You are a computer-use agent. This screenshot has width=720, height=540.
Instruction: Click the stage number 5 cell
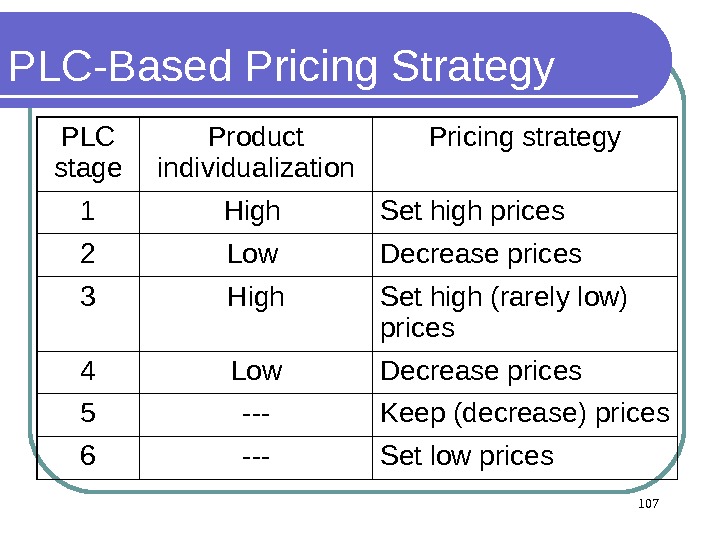pos(88,414)
